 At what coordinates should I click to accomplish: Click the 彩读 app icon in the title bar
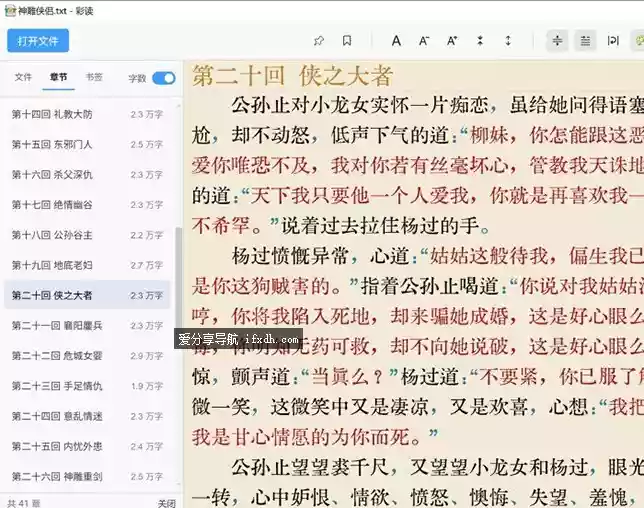point(10,11)
